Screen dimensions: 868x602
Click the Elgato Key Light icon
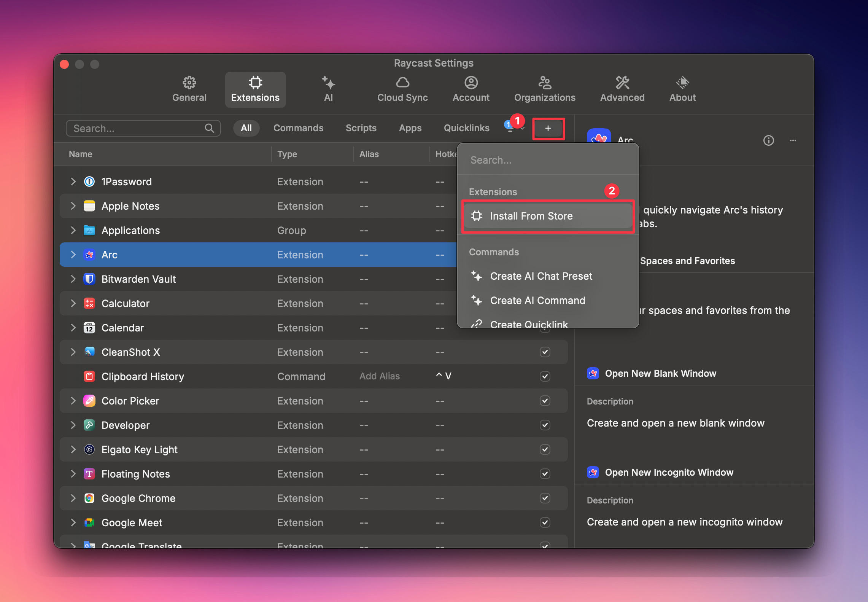89,449
